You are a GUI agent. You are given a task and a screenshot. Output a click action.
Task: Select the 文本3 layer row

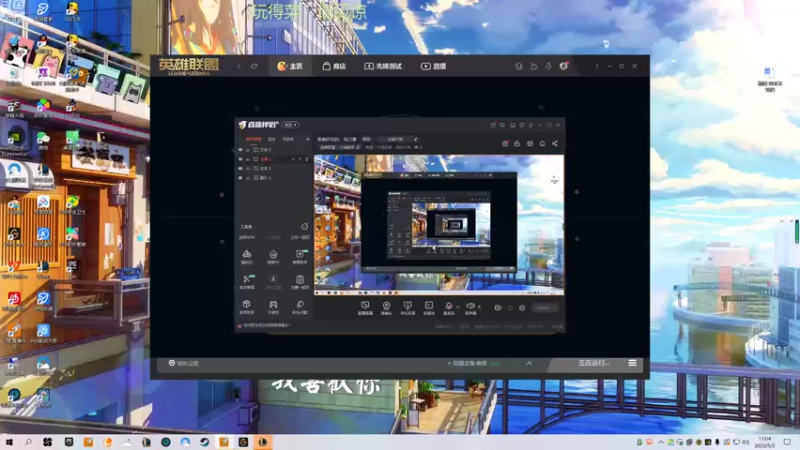[x=274, y=150]
